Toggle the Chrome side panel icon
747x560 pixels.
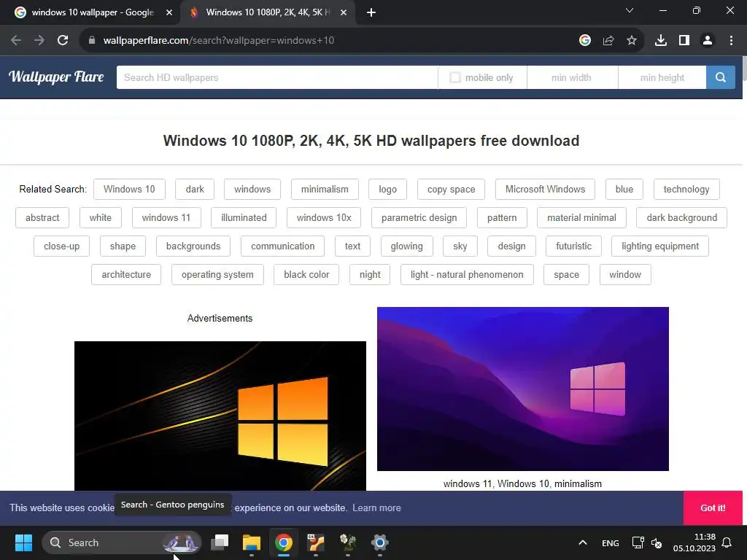tap(684, 41)
